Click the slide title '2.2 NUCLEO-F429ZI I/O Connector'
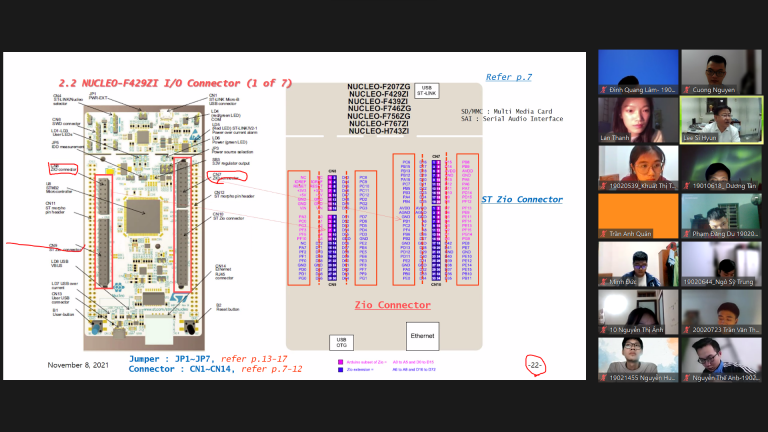The height and width of the screenshot is (432, 768). point(175,83)
